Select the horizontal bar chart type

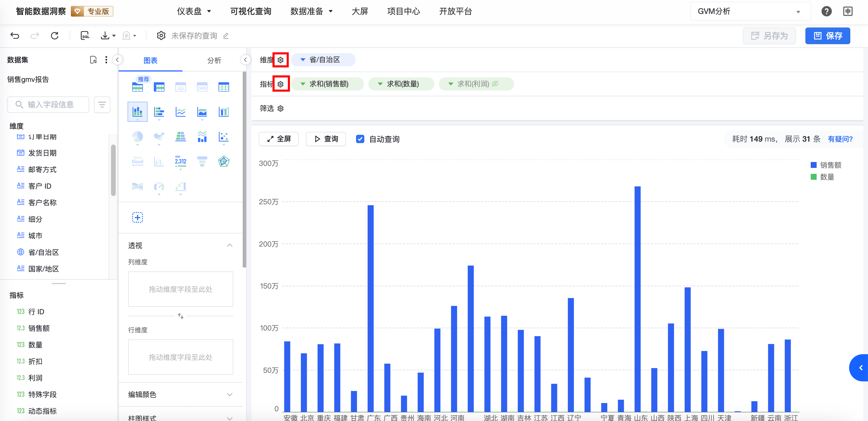pos(159,112)
